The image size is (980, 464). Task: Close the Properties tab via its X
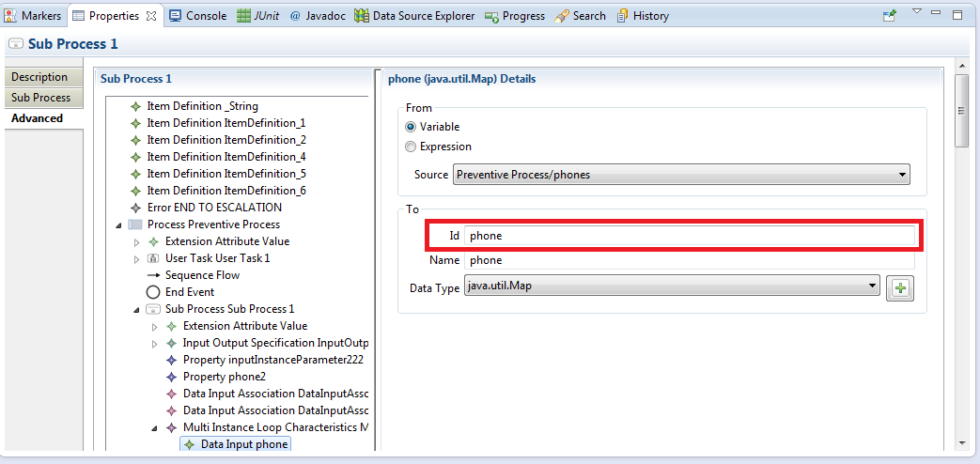click(x=150, y=16)
